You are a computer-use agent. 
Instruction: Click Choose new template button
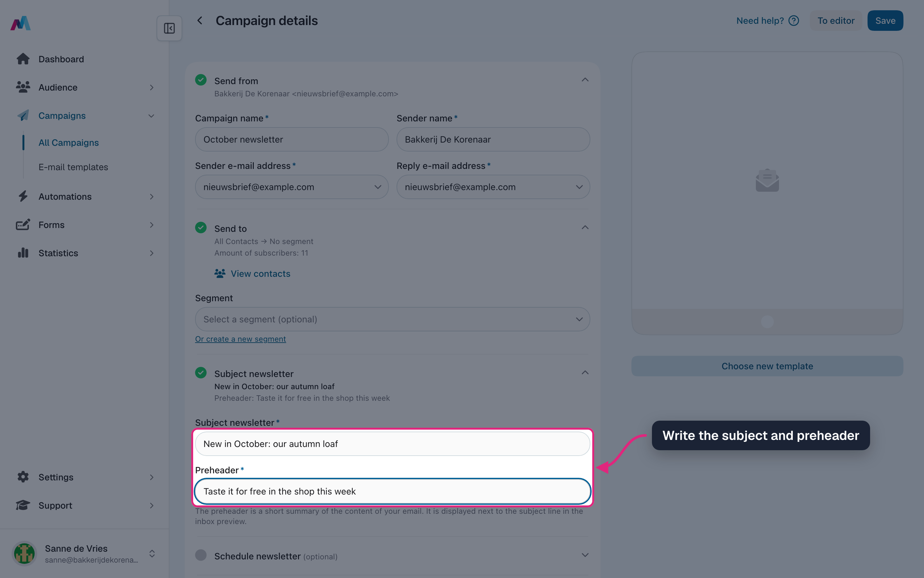click(x=767, y=366)
